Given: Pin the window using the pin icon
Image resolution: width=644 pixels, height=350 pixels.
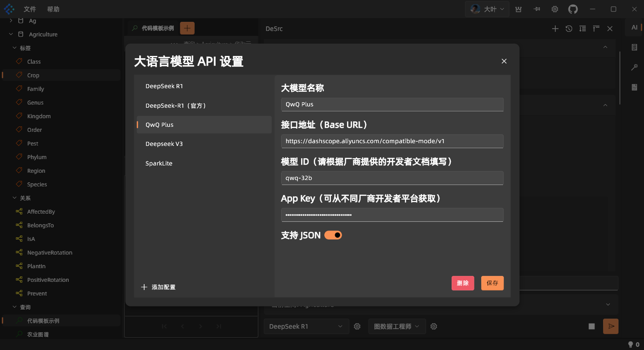Looking at the screenshot, I should (536, 9).
